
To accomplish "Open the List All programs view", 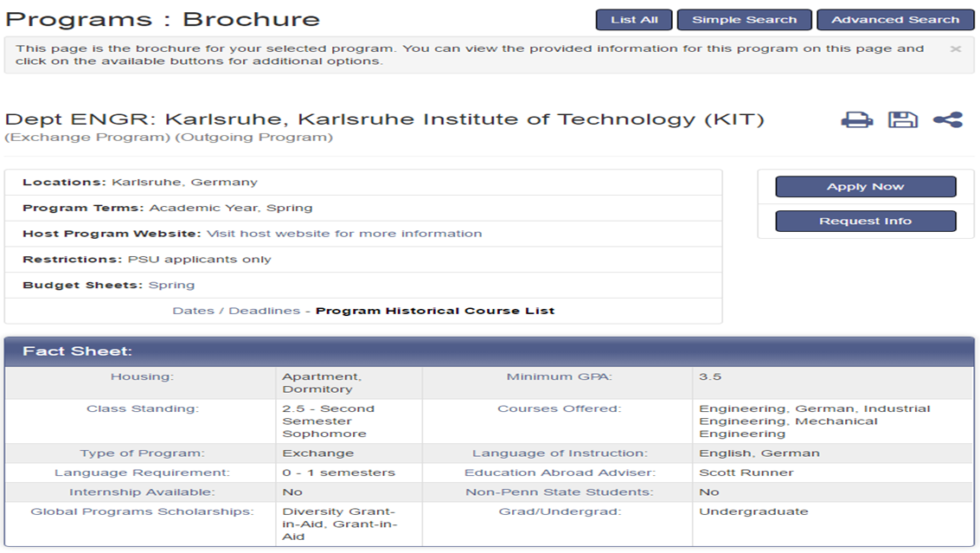I will 634,19.
